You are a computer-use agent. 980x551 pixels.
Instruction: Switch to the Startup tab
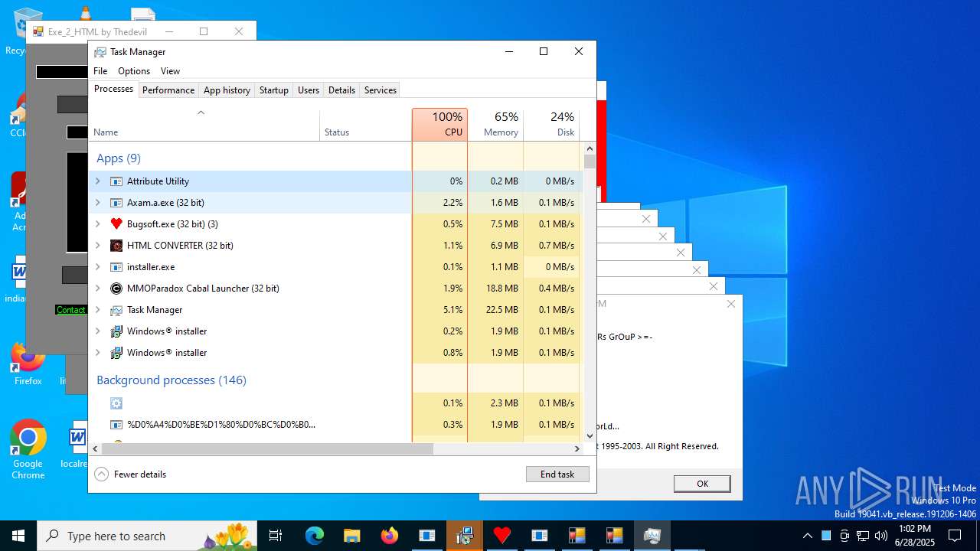tap(273, 90)
